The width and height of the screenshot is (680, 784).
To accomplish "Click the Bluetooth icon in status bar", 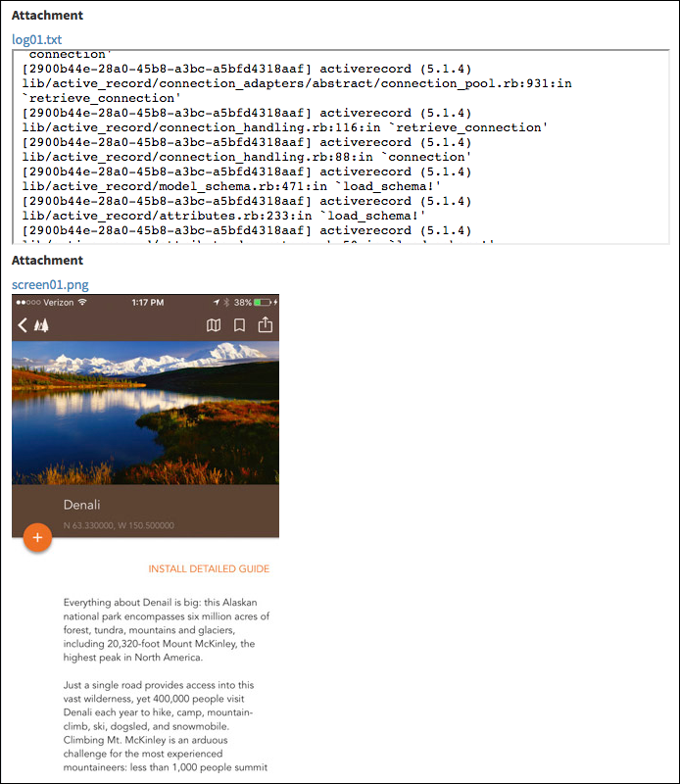I will point(226,302).
